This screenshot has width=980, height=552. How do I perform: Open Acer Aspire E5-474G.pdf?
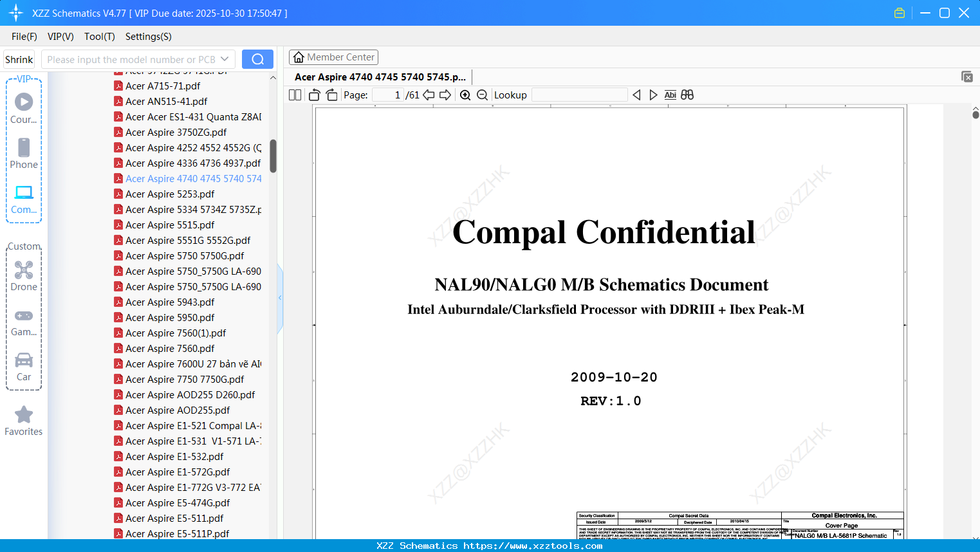[178, 502]
